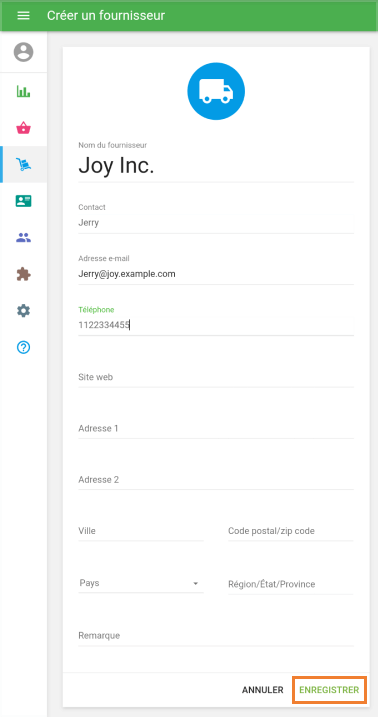Click into the Ville field
The height and width of the screenshot is (717, 378).
(141, 531)
